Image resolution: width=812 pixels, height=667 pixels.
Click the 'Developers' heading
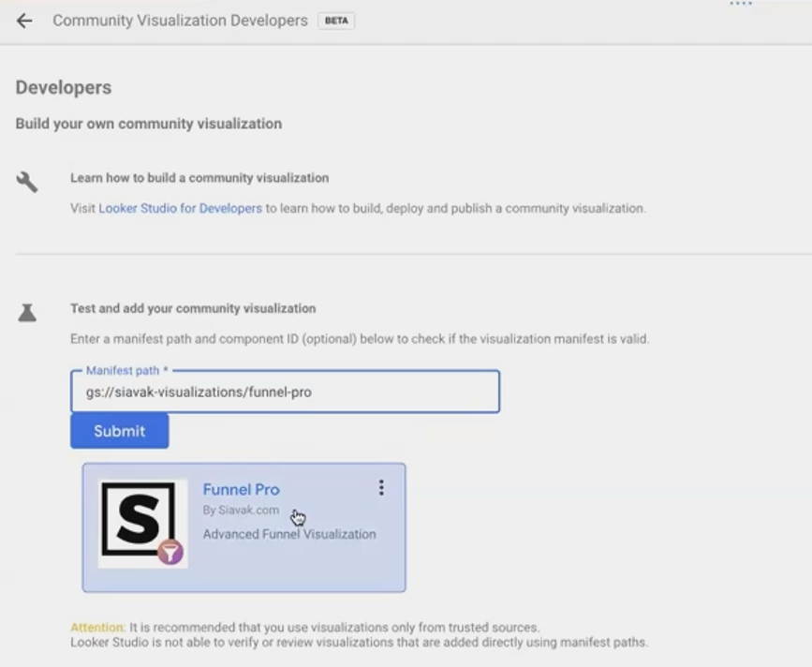[63, 87]
